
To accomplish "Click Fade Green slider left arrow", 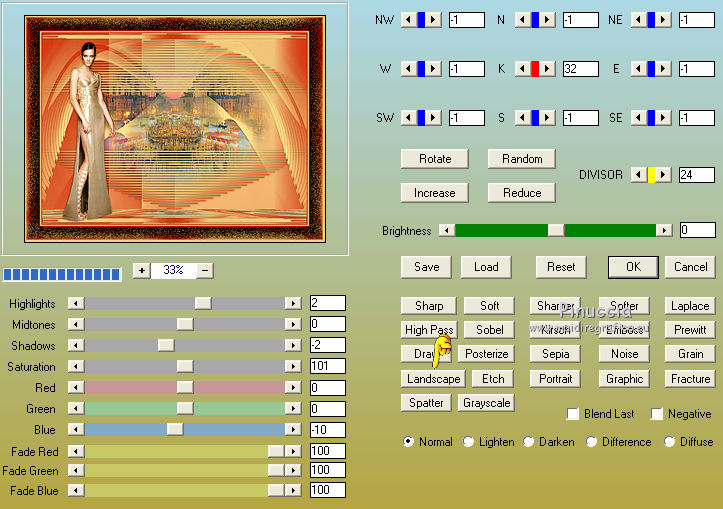I will tap(76, 470).
